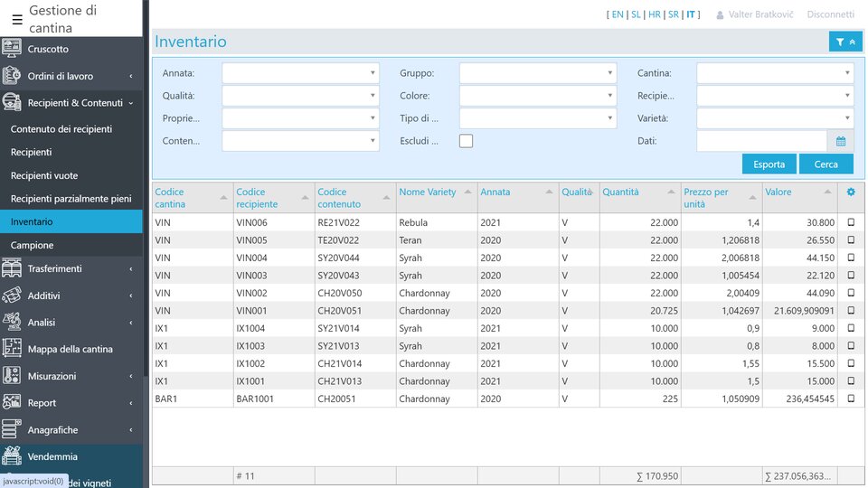This screenshot has height=488, width=868.
Task: Click the Esporta button
Action: point(769,164)
